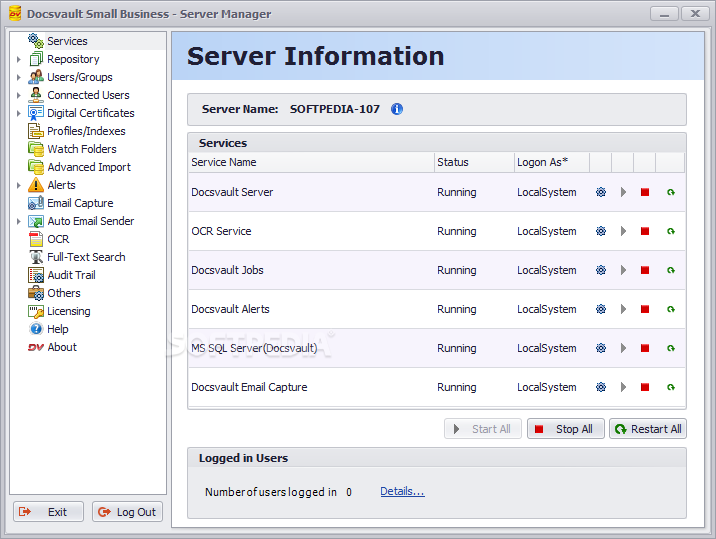Restart the MS SQL Server(Docsvault) service
This screenshot has height=539, width=716.
(x=670, y=348)
